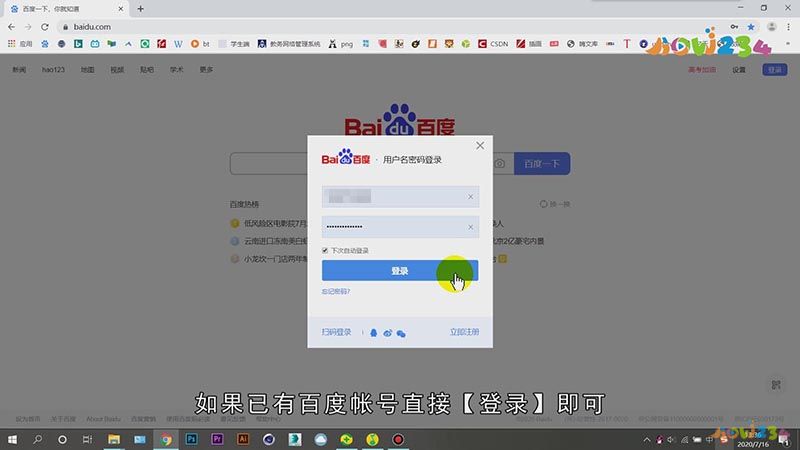The image size is (800, 450).
Task: Open Chrome's three-dot menu
Action: (789, 27)
